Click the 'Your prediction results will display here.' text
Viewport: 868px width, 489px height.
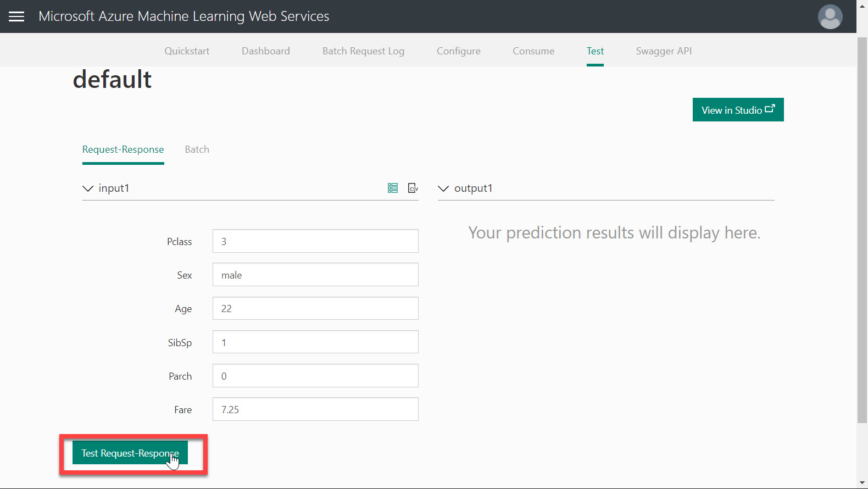point(614,233)
